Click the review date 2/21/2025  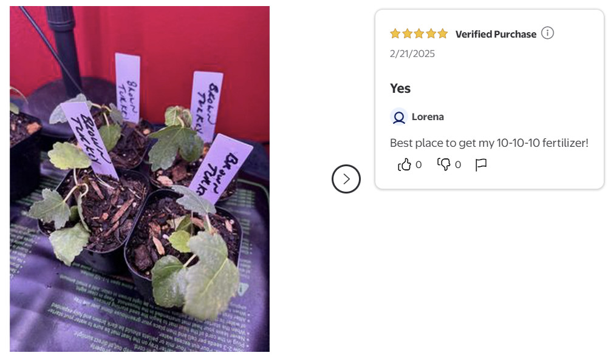[x=412, y=53]
